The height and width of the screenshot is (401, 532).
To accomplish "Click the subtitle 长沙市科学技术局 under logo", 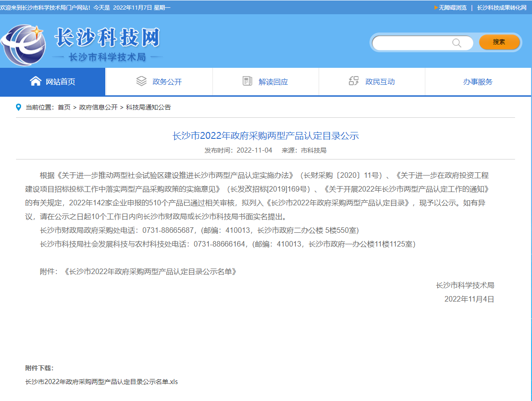I will point(107,57).
